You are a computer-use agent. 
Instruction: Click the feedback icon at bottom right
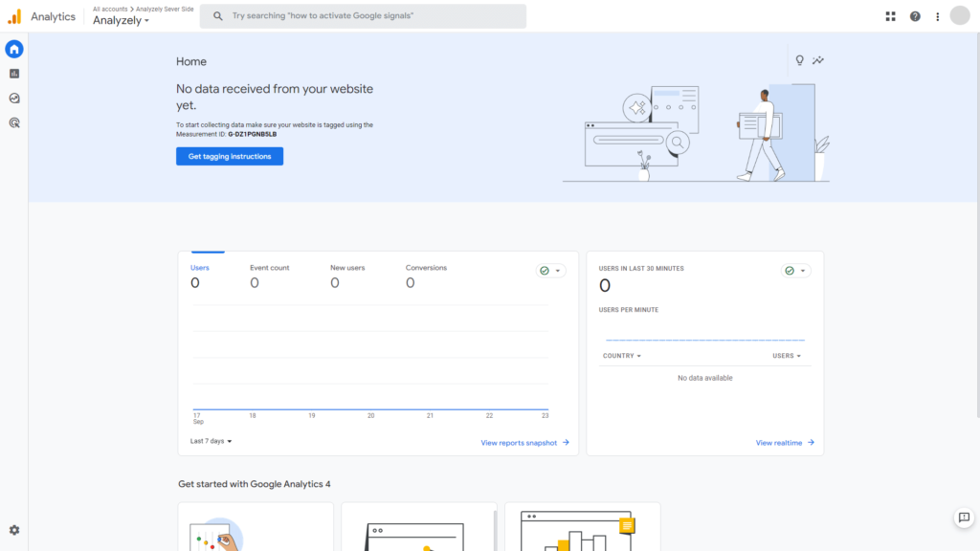pos(965,518)
